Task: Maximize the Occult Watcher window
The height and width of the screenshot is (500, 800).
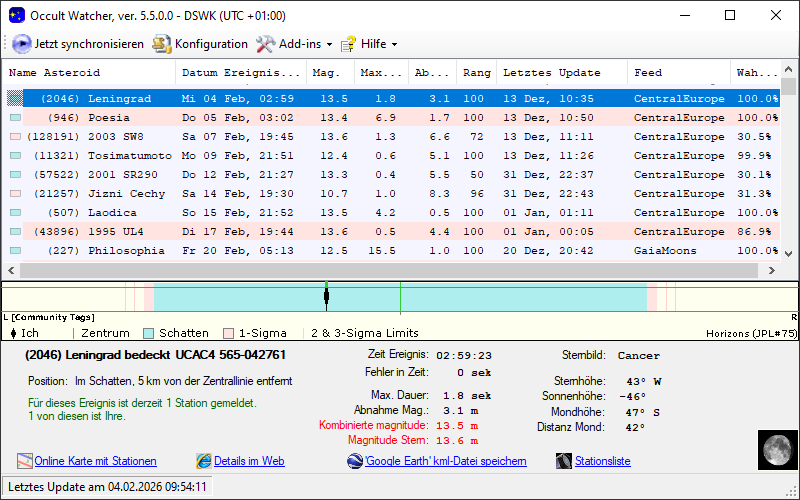Action: (x=730, y=15)
